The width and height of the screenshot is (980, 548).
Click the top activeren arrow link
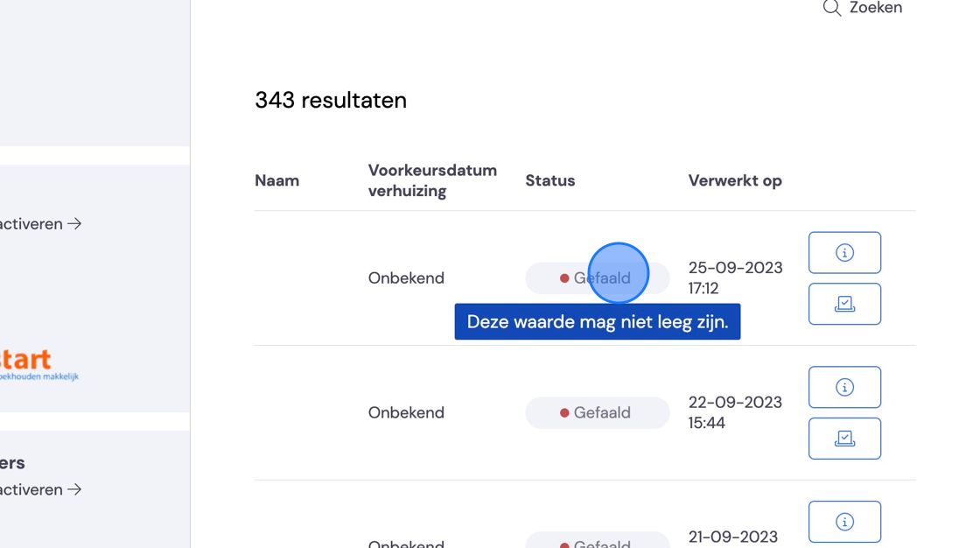(x=40, y=224)
